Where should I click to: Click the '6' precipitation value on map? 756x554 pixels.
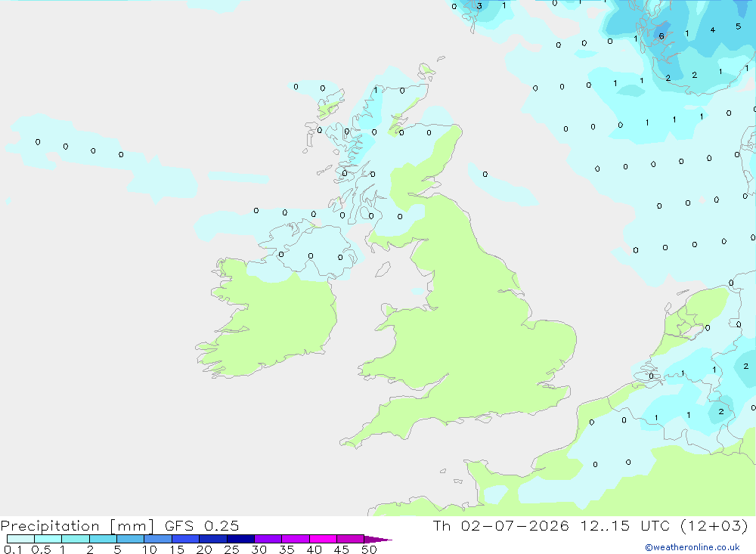[x=661, y=36]
